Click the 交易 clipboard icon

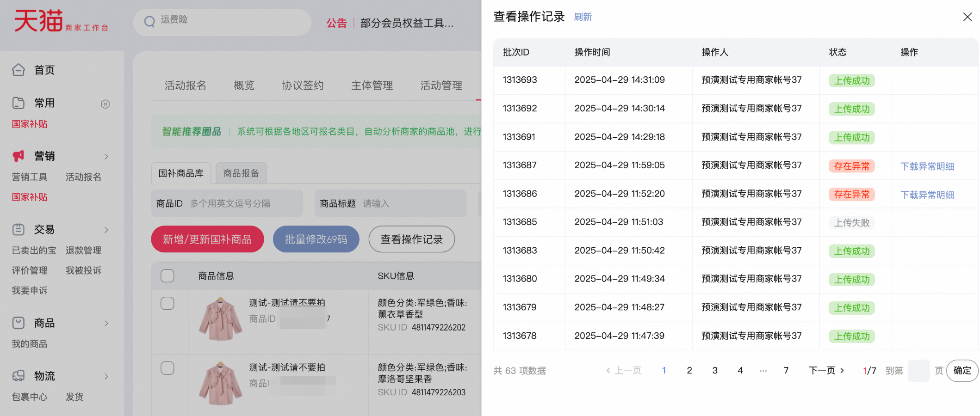(19, 229)
